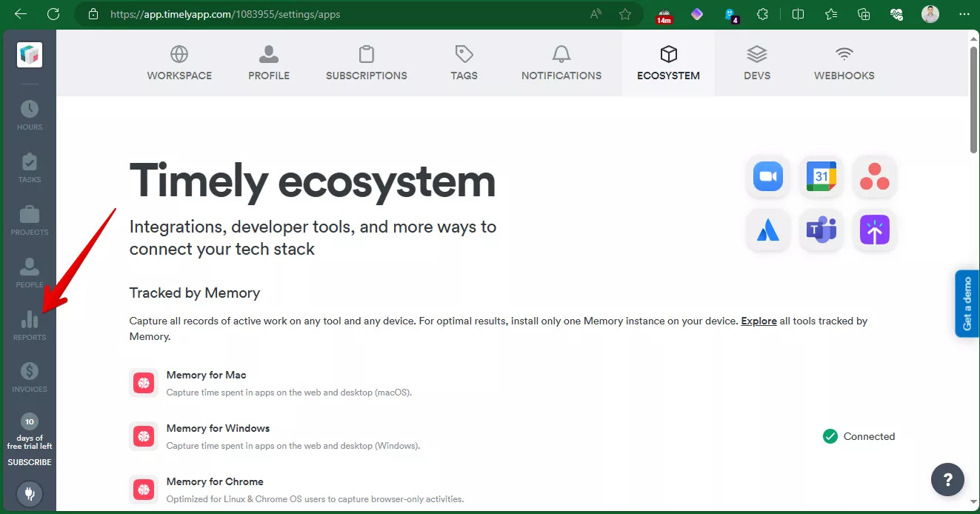Open the Tags tab

coord(464,63)
